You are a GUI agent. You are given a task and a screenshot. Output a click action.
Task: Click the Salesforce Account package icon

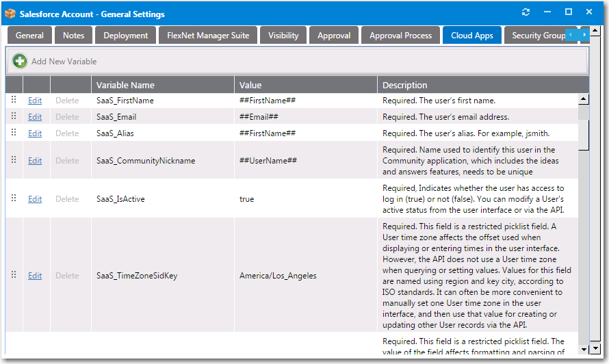(x=10, y=14)
